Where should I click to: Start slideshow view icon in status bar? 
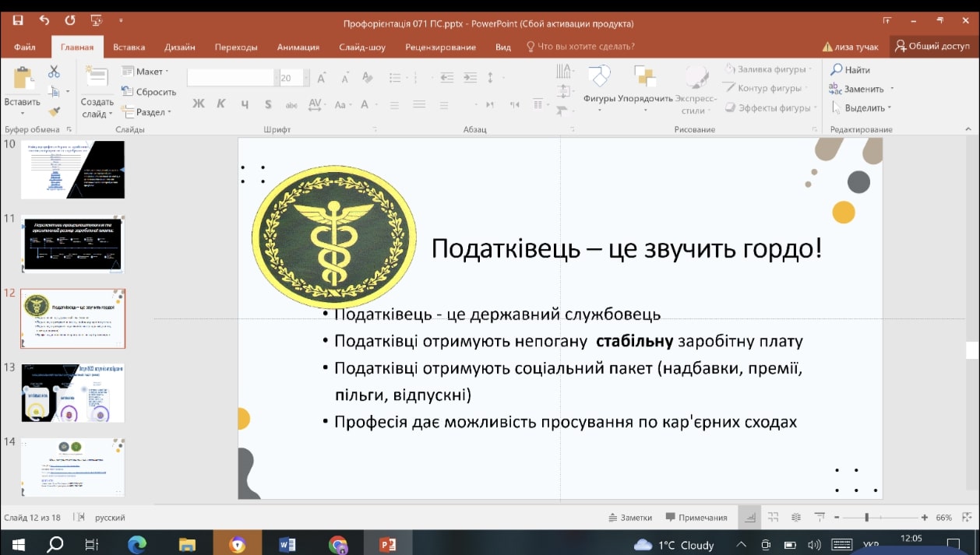pyautogui.click(x=820, y=517)
